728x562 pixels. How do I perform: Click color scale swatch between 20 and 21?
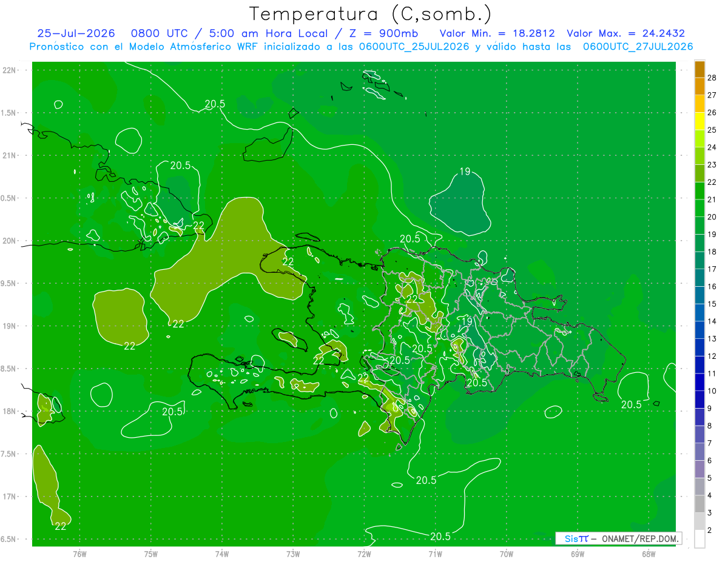(699, 209)
